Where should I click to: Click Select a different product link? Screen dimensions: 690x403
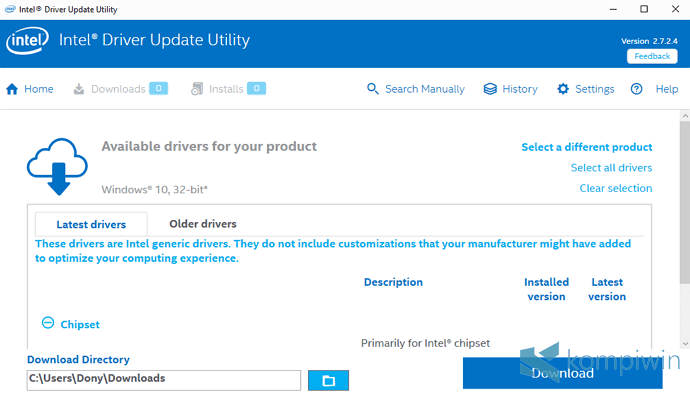tap(586, 147)
